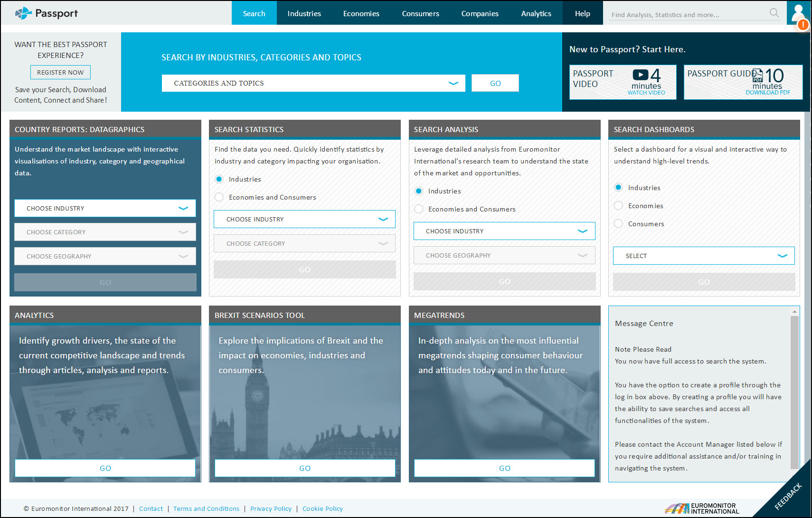Click GO in Brexit Scenarios Tool

pos(305,468)
